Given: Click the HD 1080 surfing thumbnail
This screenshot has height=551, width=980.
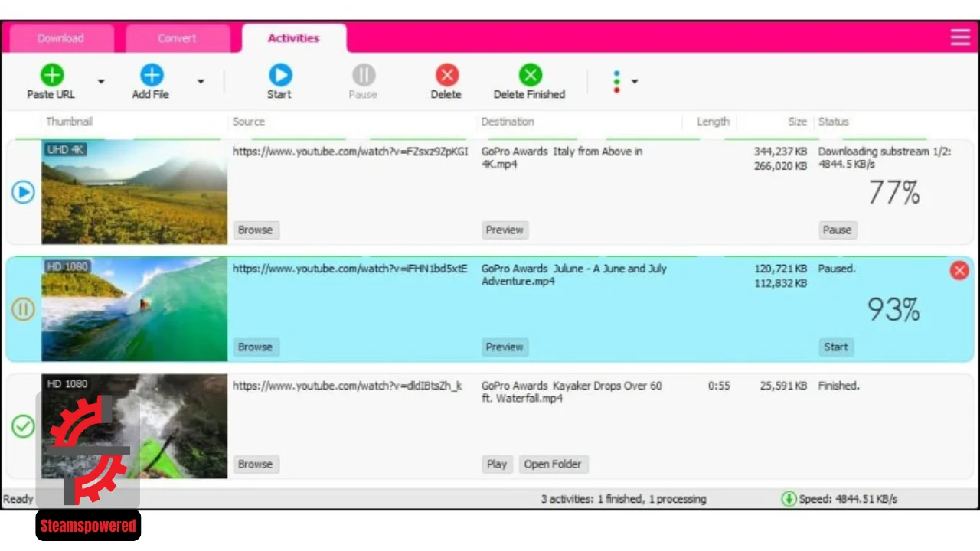Looking at the screenshot, I should 135,309.
